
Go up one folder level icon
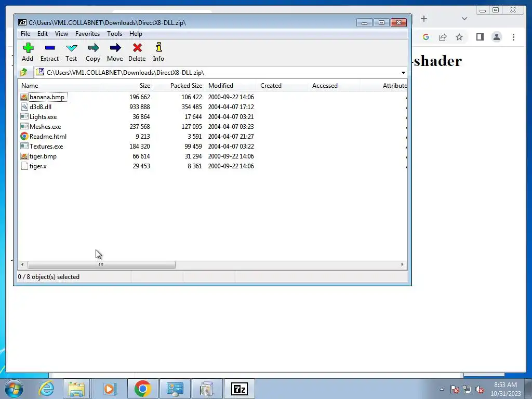(x=24, y=72)
